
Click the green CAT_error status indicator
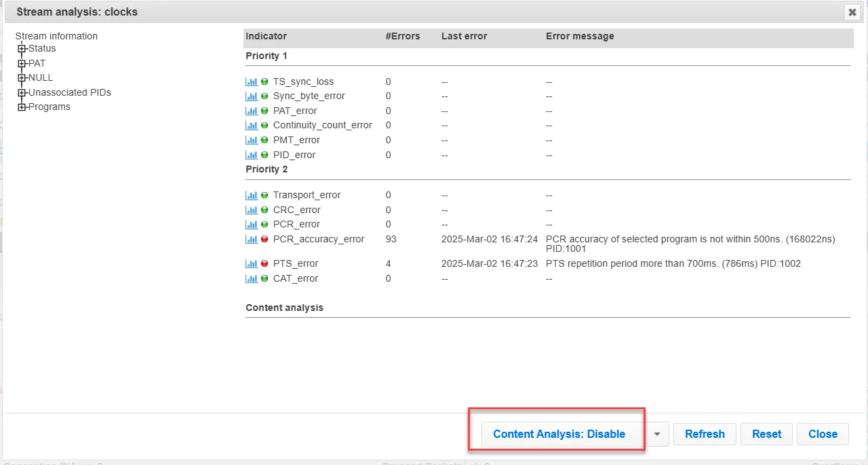point(264,278)
